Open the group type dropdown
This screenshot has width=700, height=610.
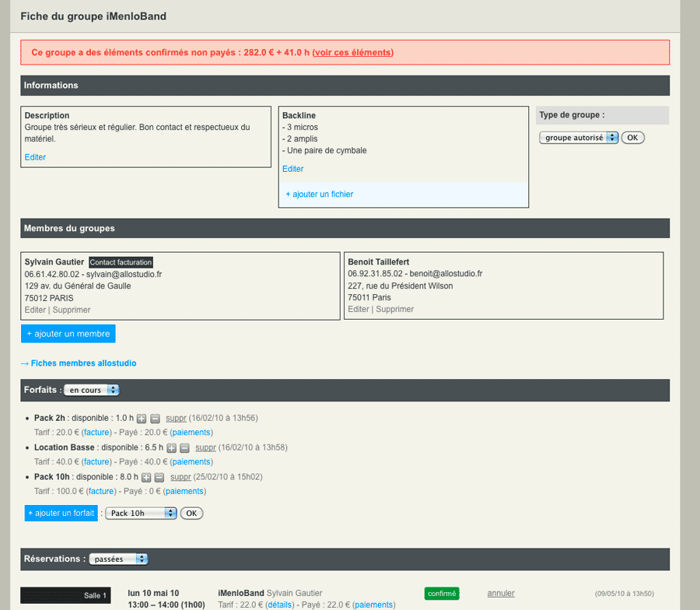[x=579, y=138]
